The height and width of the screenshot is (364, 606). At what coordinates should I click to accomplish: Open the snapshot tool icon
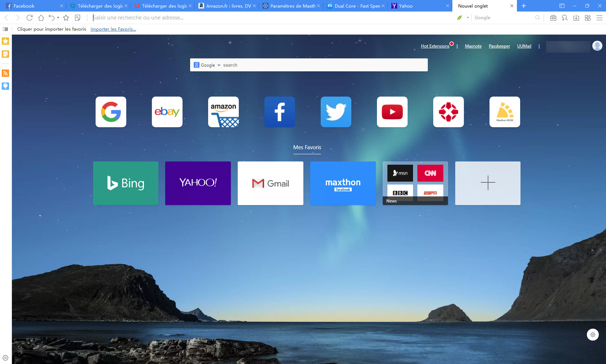click(553, 18)
